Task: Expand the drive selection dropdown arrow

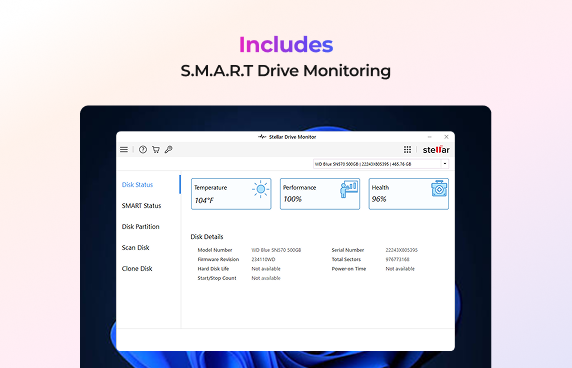Action: pyautogui.click(x=445, y=164)
